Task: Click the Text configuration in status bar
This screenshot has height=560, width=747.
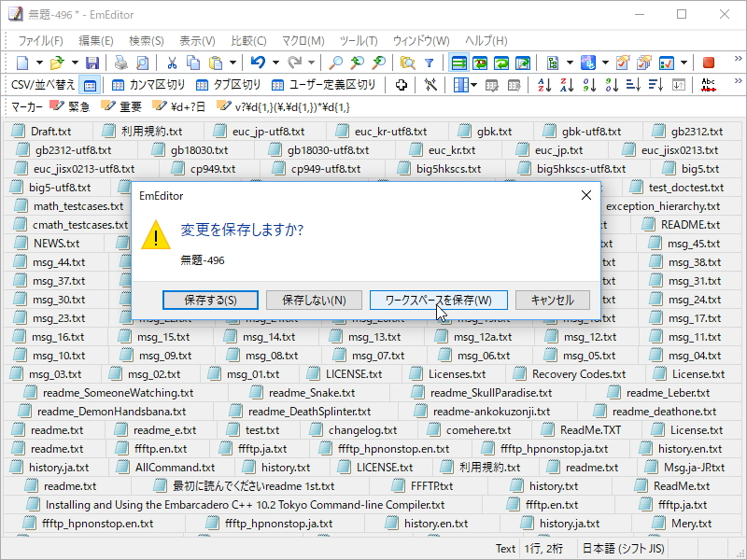Action: [x=505, y=549]
